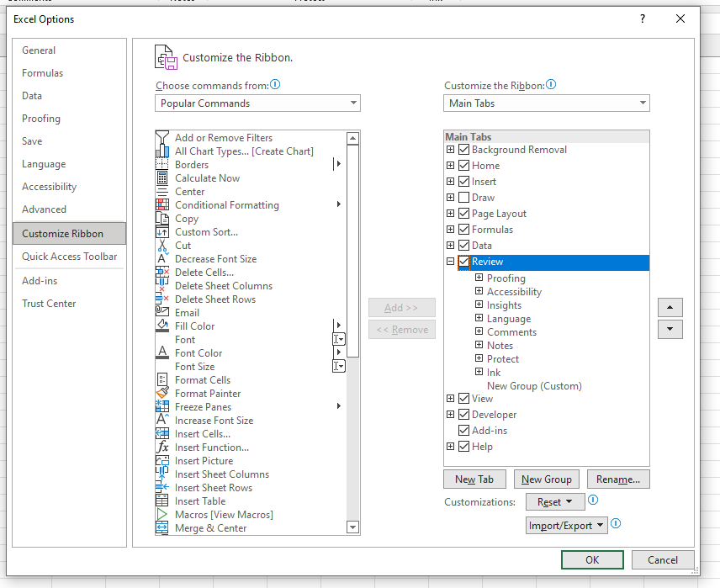The image size is (720, 588).
Task: Expand the View tab node
Action: (451, 398)
